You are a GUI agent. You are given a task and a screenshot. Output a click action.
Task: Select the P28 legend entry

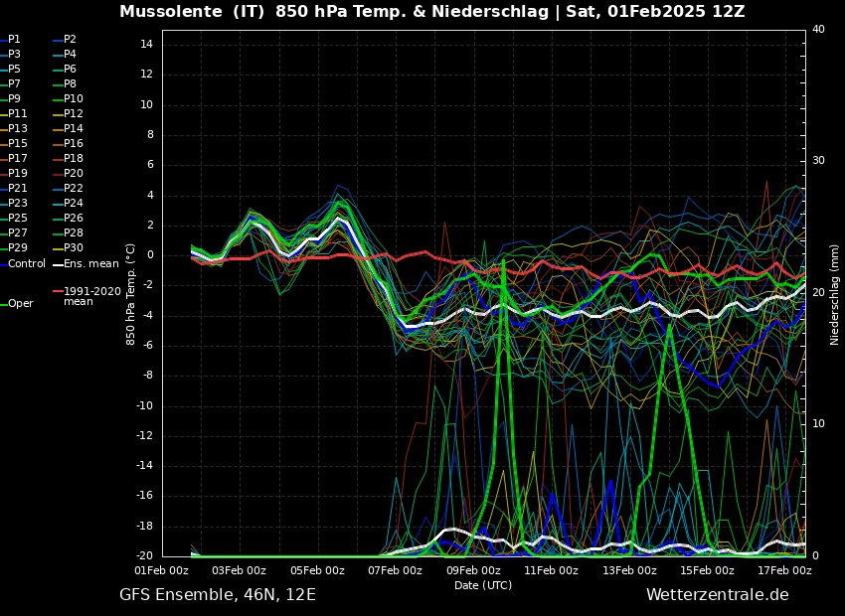tap(74, 232)
